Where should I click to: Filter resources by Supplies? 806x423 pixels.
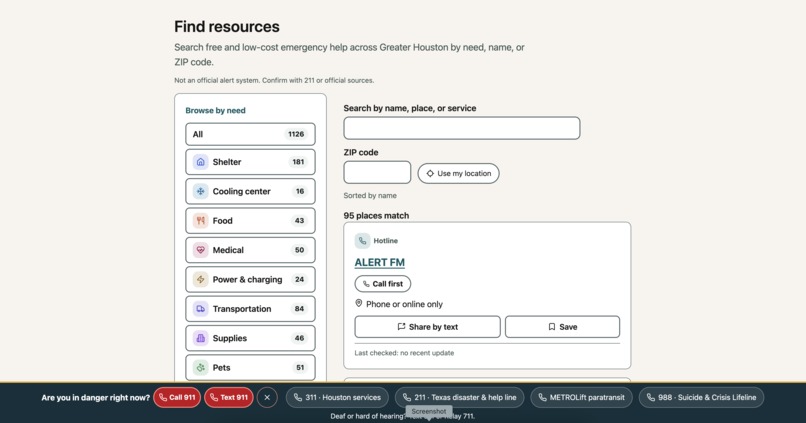(x=250, y=338)
